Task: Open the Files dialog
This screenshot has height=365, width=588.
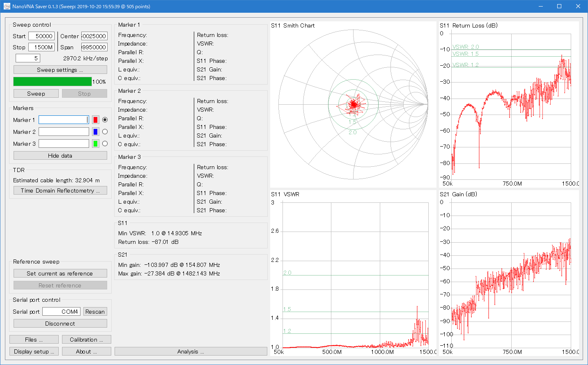Action: (x=34, y=340)
